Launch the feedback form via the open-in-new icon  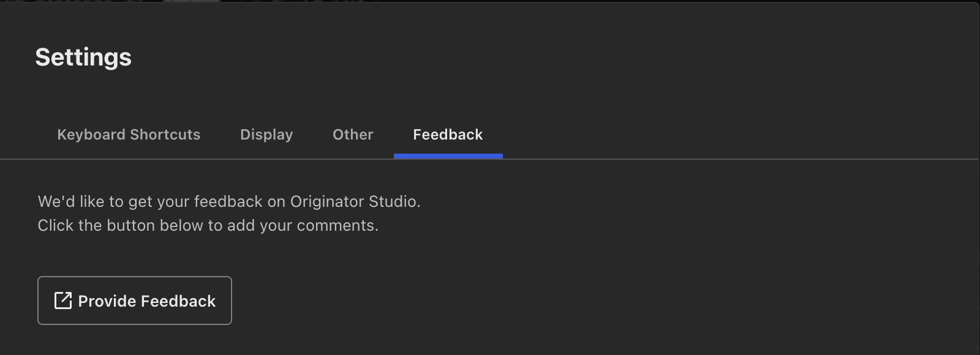click(x=63, y=301)
